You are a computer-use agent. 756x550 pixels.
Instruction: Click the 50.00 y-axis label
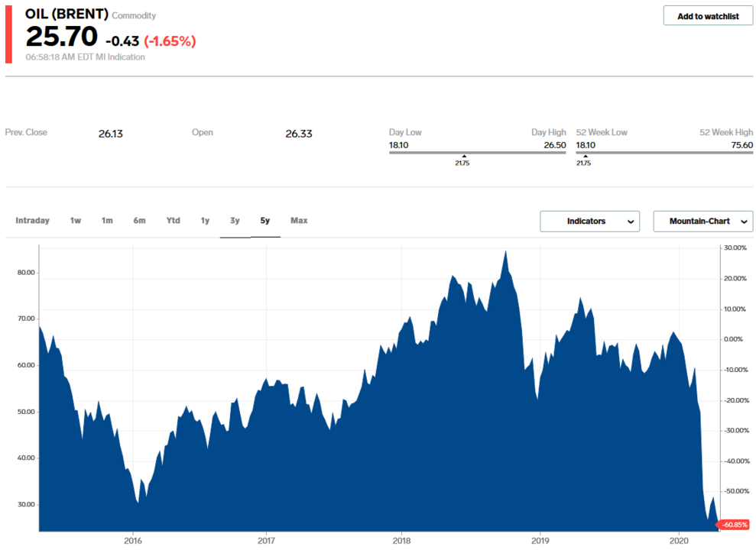point(26,412)
